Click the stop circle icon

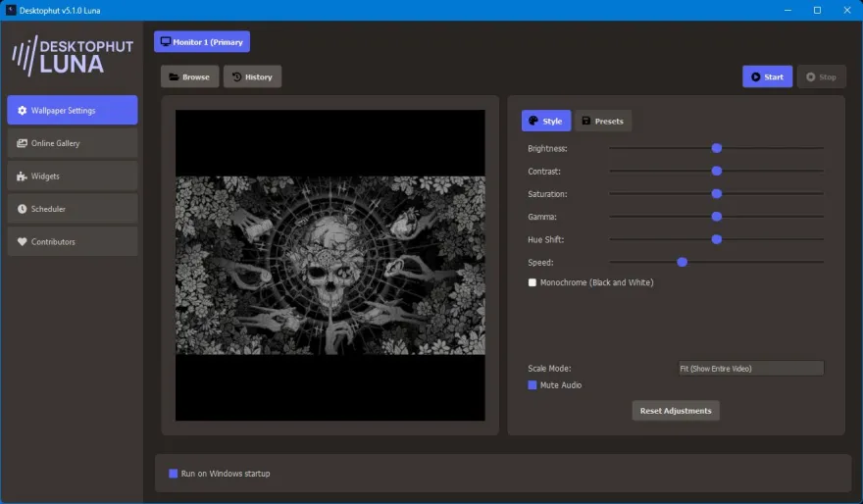pos(811,77)
